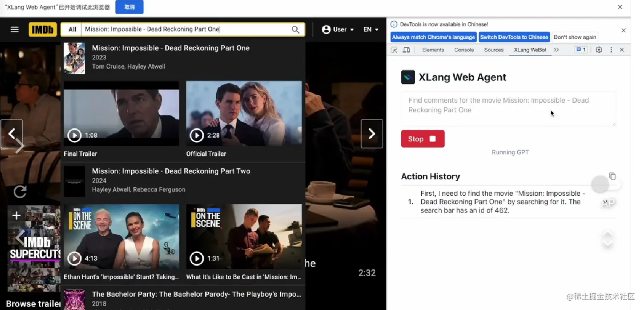This screenshot has width=644, height=310.
Task: Play What It's Like to Be Cast video
Action: click(244, 237)
